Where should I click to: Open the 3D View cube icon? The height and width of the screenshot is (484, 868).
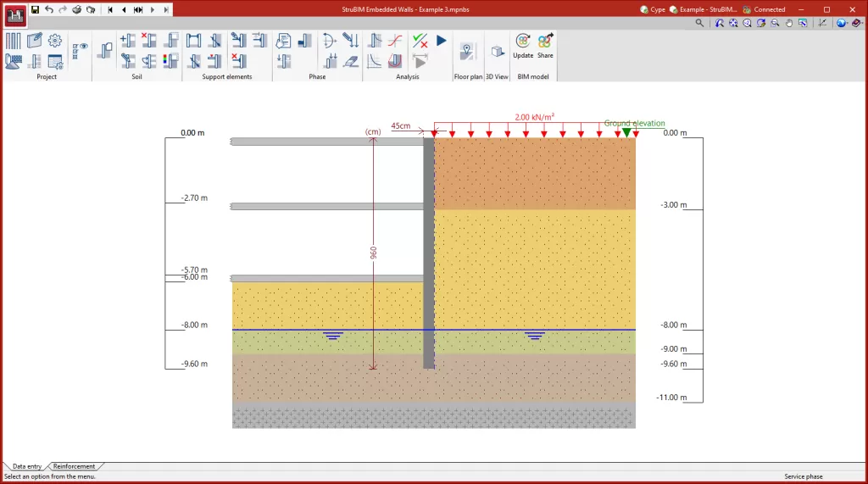[x=498, y=52]
